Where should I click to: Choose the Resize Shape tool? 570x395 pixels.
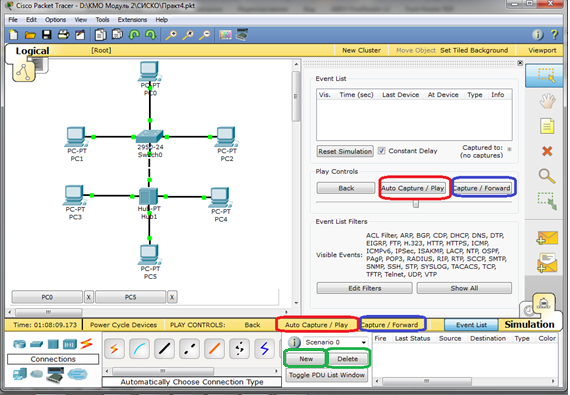(x=547, y=201)
